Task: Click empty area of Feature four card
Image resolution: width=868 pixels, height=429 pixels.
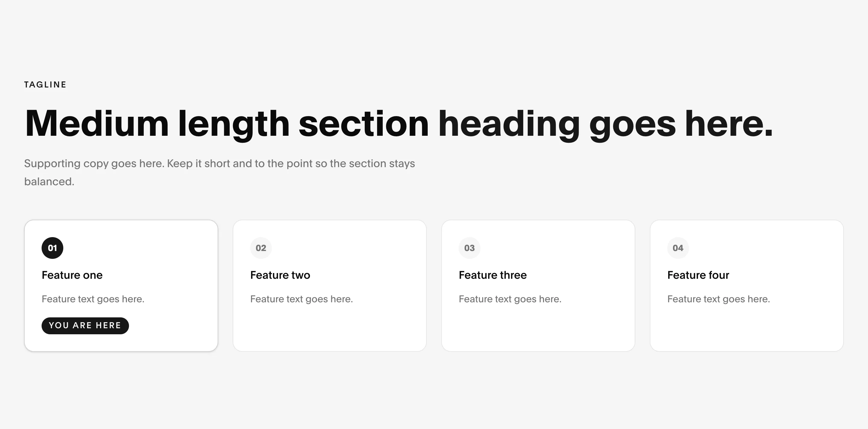Action: (747, 329)
